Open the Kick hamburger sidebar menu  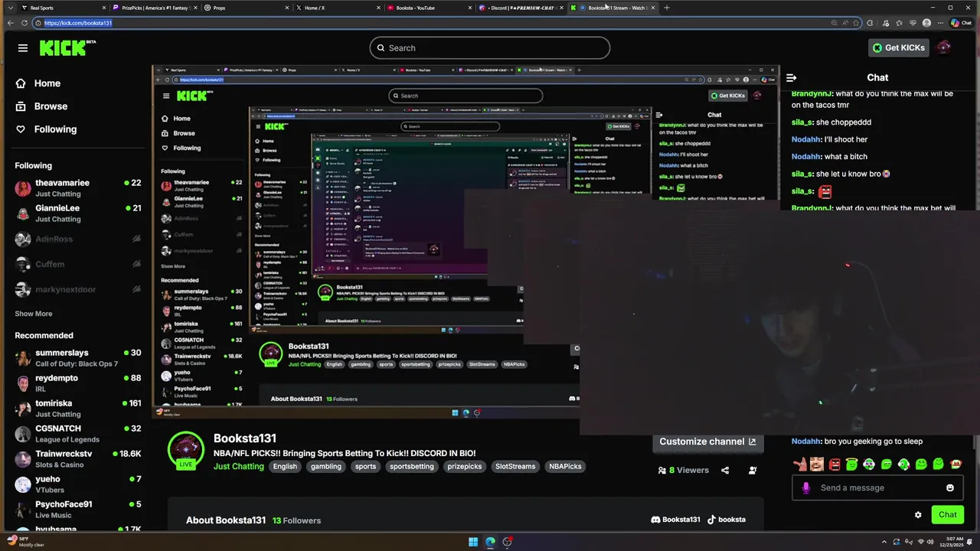pyautogui.click(x=23, y=47)
